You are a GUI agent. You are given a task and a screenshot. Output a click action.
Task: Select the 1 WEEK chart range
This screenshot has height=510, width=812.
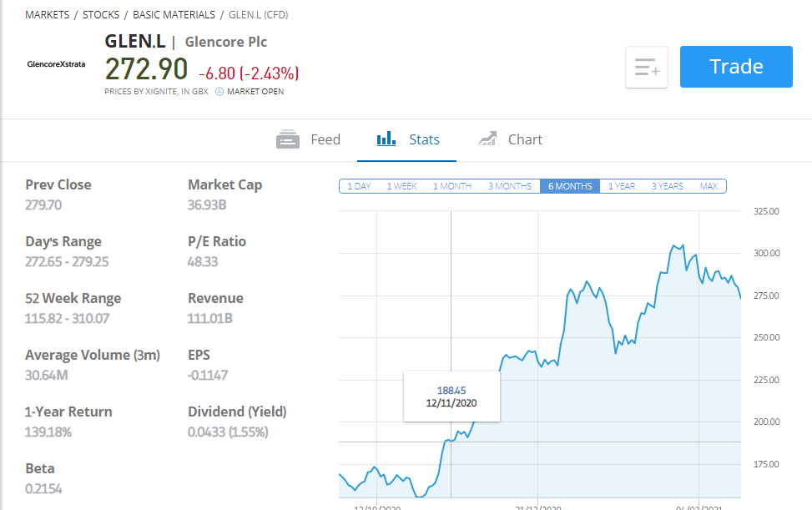coord(402,186)
